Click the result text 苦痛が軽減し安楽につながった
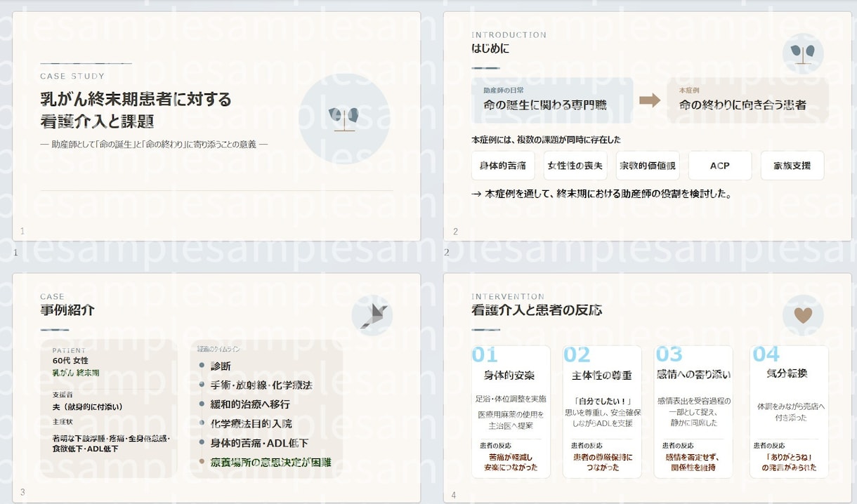Screen dimensions: 857x504 [x=510, y=462]
